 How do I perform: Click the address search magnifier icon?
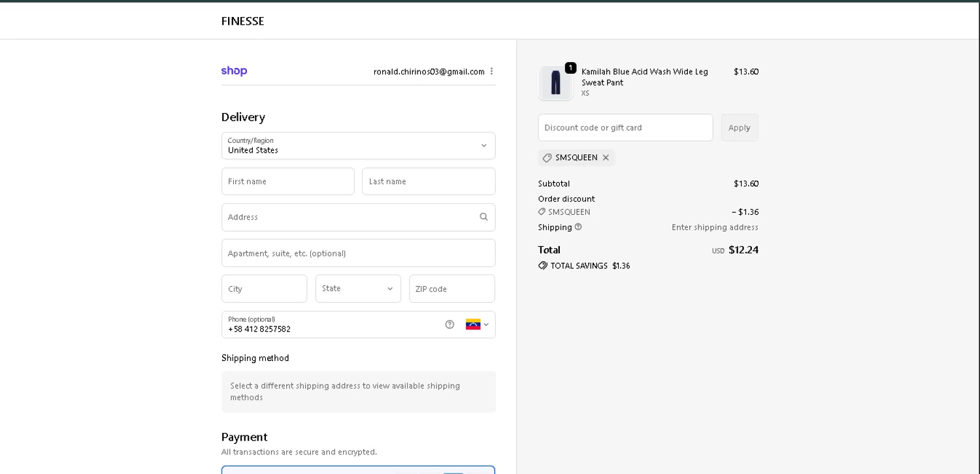click(x=483, y=217)
